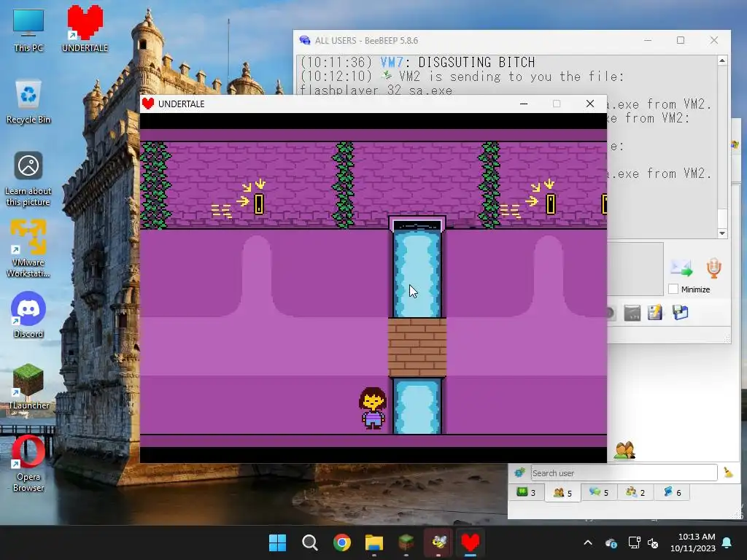Close the UNDERTALE game window
747x560 pixels.
coord(589,104)
